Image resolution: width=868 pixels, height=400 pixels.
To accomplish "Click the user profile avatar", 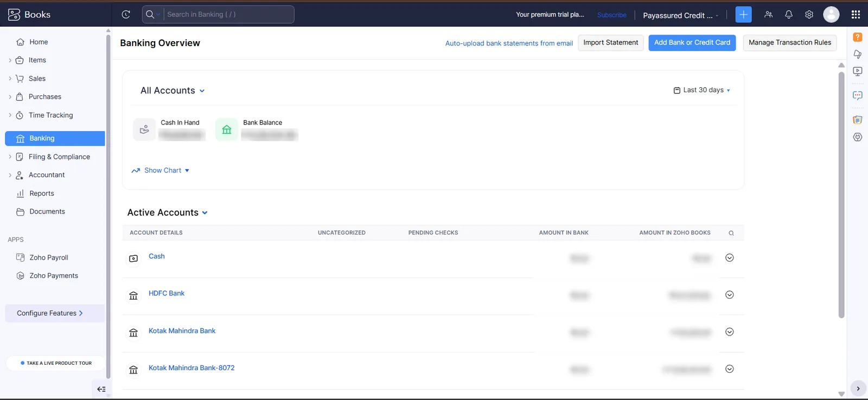I will coord(831,15).
